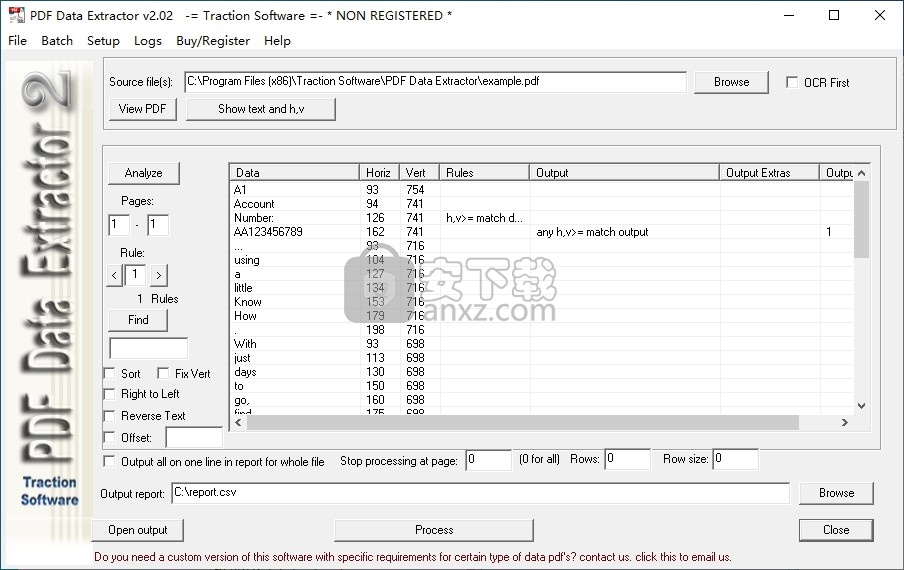
Task: Toggle the Sort checkbox
Action: pos(110,373)
